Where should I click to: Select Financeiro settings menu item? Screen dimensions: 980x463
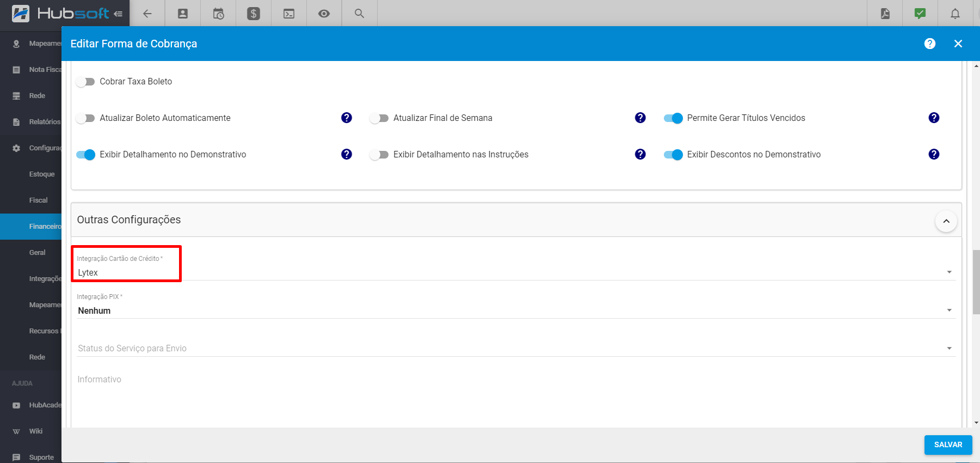[x=31, y=227]
